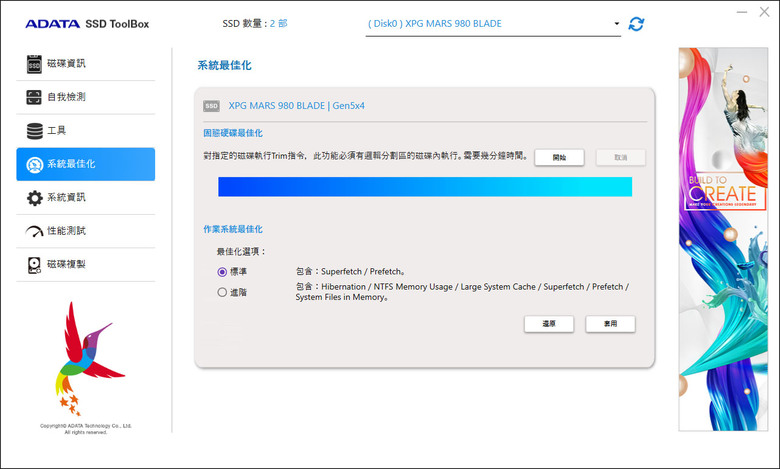Open the 性能測試 menu item
The height and width of the screenshot is (469, 780).
coord(86,231)
